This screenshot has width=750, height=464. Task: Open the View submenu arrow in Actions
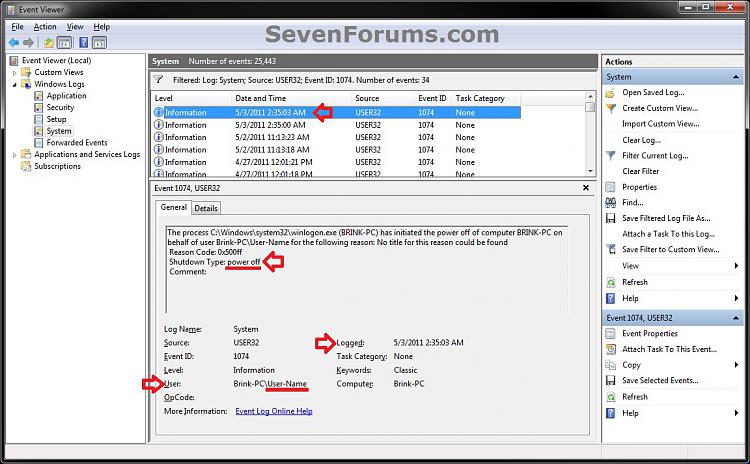click(737, 265)
